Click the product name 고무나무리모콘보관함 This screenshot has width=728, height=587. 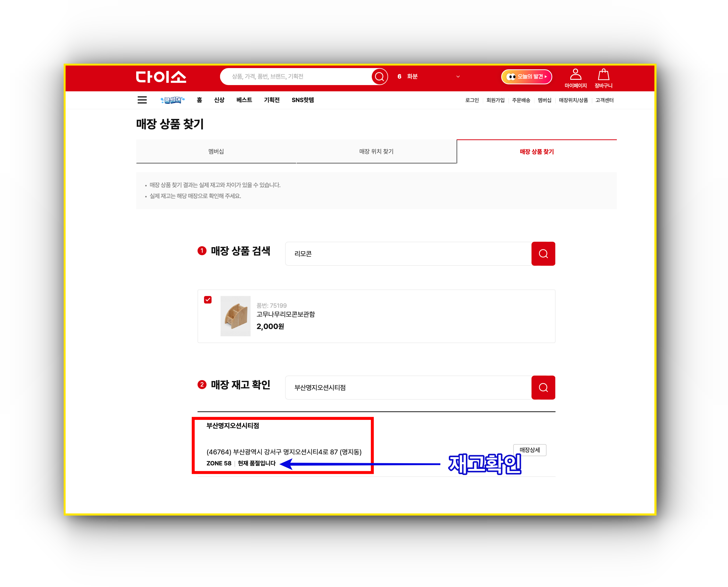point(285,315)
